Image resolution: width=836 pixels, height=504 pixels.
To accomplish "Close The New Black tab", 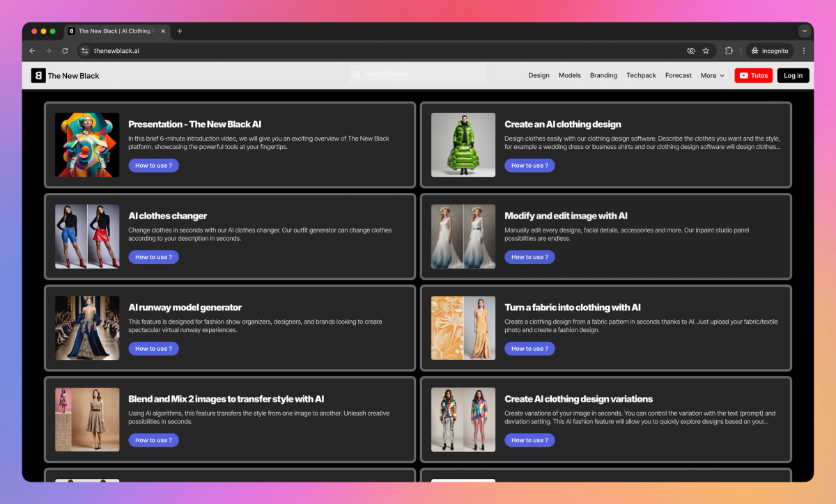I will coord(164,31).
